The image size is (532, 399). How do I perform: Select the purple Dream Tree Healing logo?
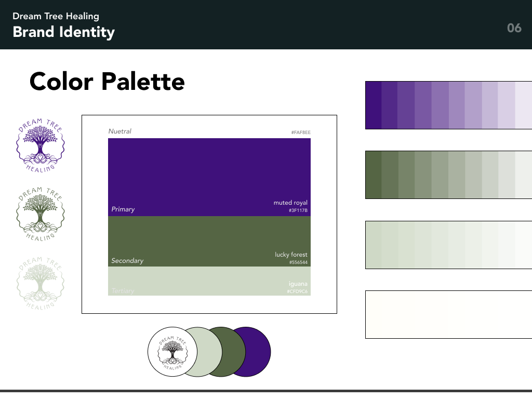click(x=41, y=145)
